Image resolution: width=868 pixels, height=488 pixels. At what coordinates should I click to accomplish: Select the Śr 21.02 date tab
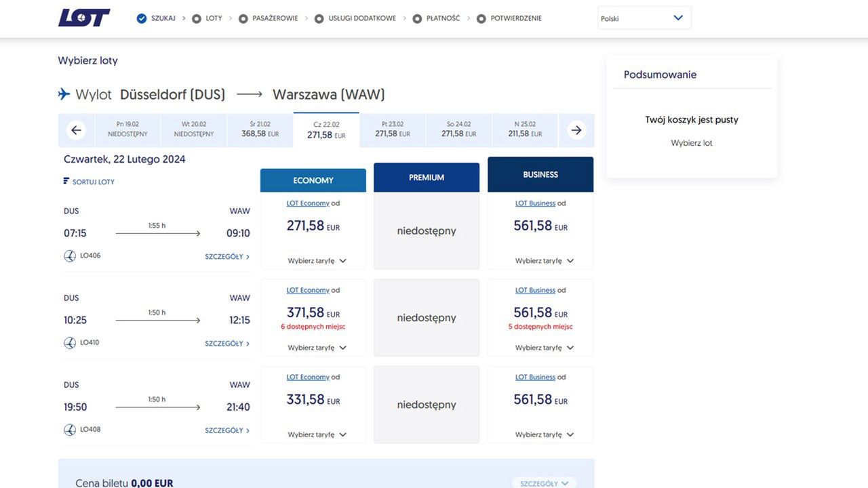(260, 129)
